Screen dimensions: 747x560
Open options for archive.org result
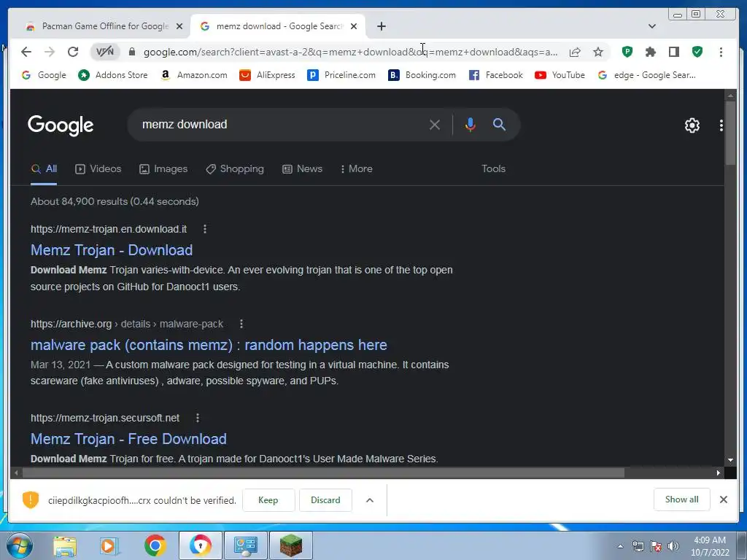241,324
